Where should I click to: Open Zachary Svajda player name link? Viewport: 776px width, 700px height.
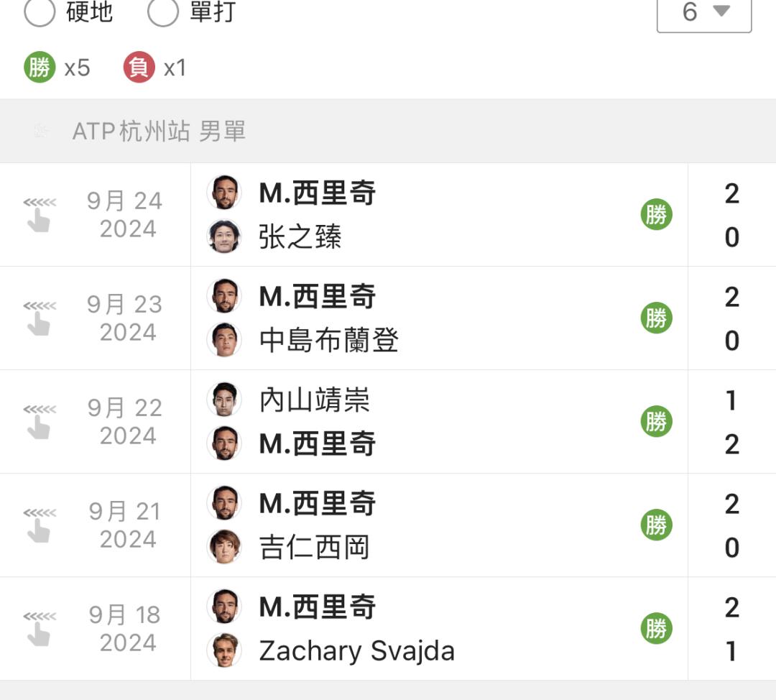pos(356,651)
